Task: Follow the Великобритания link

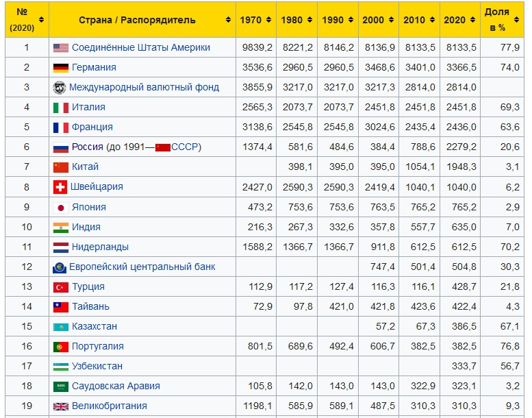Action: 110,406
